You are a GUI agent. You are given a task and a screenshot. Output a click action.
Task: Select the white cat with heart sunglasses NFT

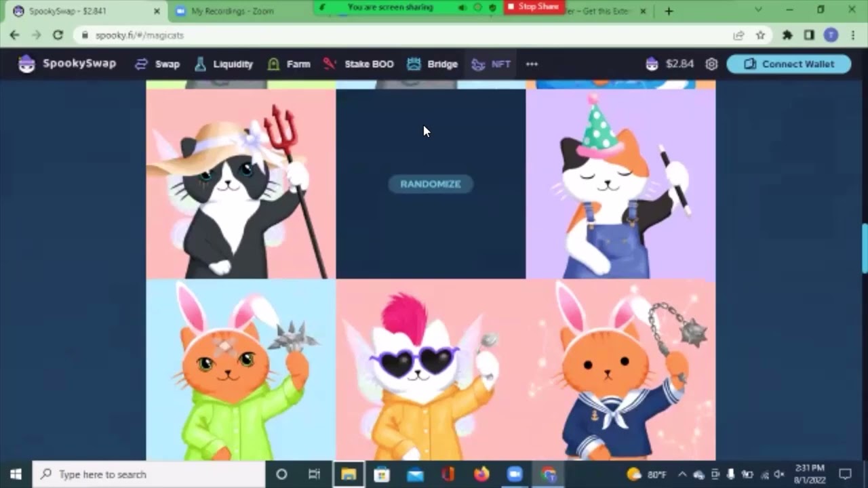point(431,370)
